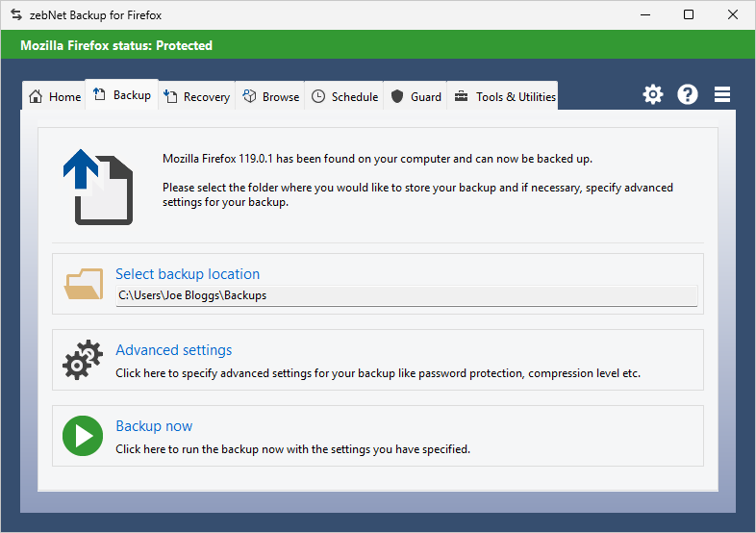The width and height of the screenshot is (756, 533).
Task: Click the backup location folder icon
Action: 84,284
